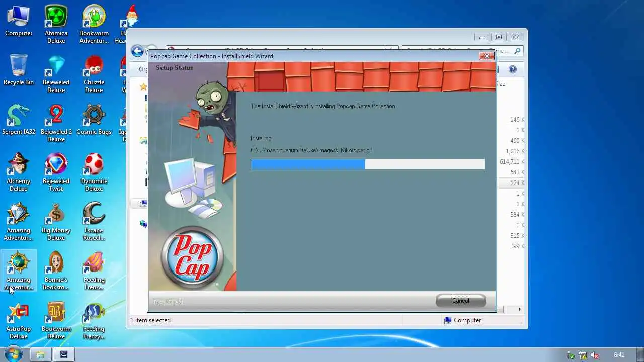Maximize the Explorer window behind the installer
This screenshot has height=362, width=644.
(499, 37)
